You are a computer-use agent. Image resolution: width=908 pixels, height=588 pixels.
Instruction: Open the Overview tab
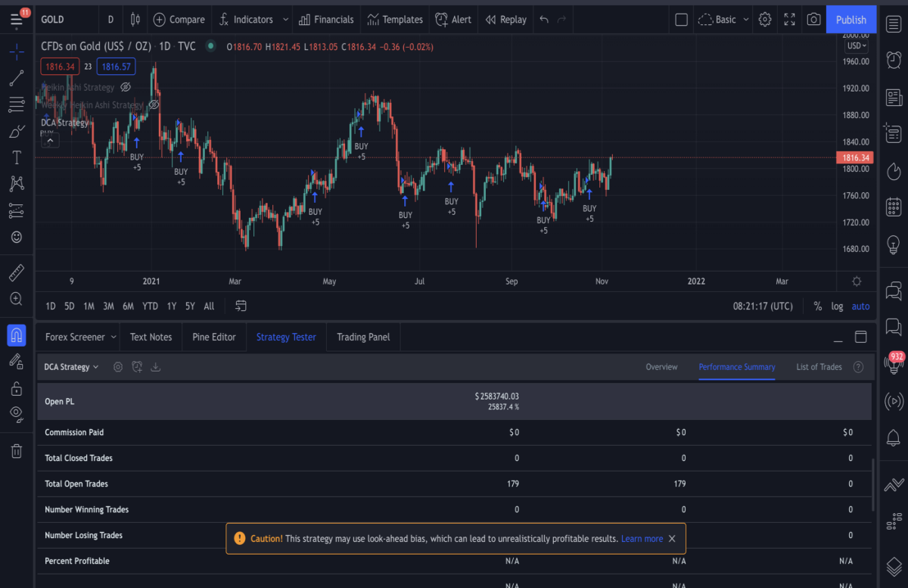[x=661, y=367]
